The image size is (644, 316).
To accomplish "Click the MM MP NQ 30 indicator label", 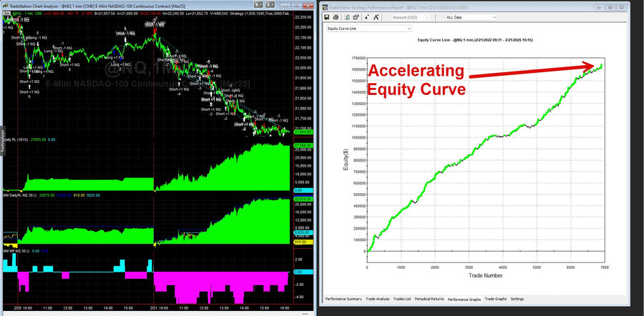I will tap(15, 250).
